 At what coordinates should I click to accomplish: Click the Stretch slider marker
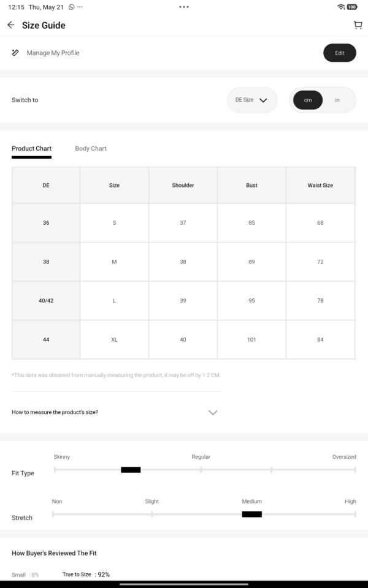(x=251, y=514)
